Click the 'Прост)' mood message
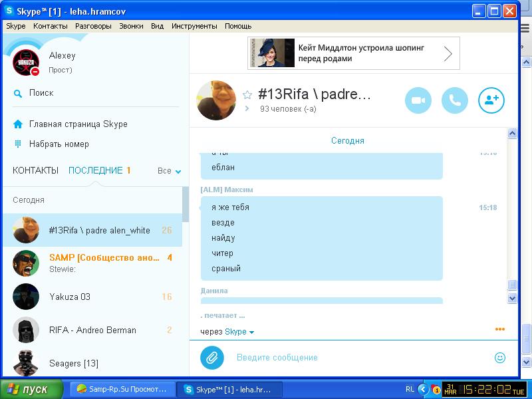Viewport: 532px width, 399px height. point(61,70)
